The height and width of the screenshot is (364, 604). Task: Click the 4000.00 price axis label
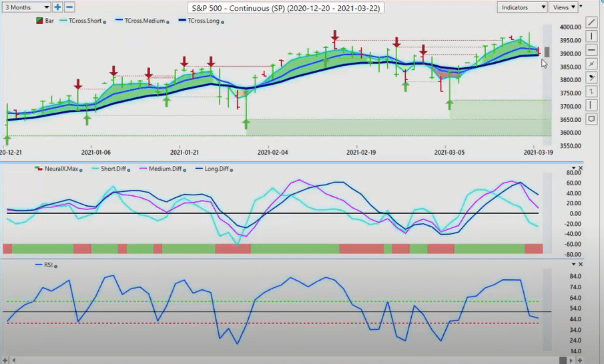[x=571, y=27]
